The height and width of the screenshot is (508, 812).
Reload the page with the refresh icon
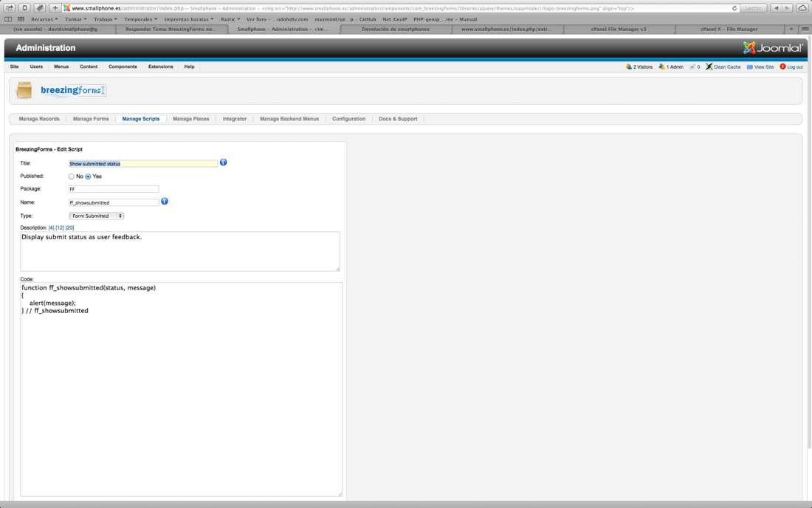[734, 8]
